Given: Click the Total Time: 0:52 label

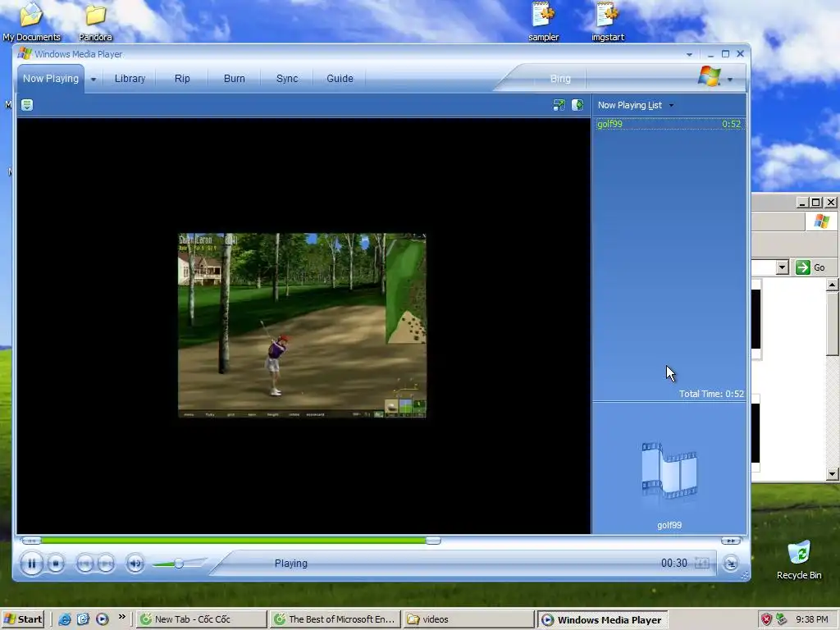Looking at the screenshot, I should (711, 394).
